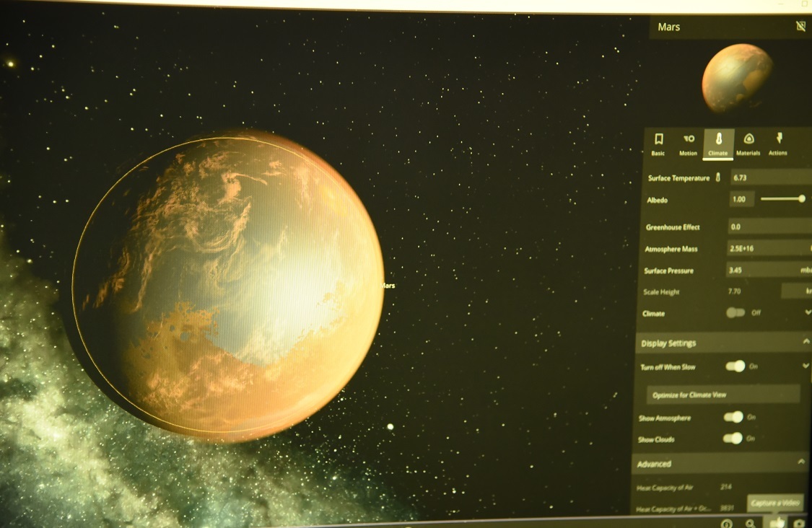Click the Mars preview thumbnail

click(738, 78)
